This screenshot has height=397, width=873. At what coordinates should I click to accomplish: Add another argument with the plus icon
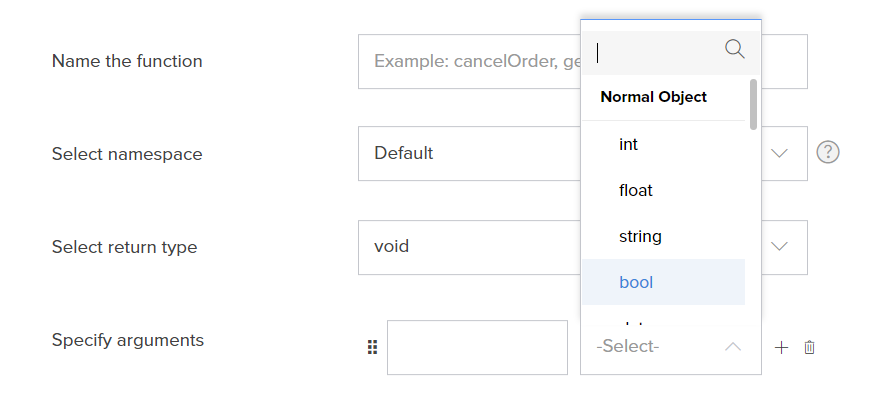(781, 348)
